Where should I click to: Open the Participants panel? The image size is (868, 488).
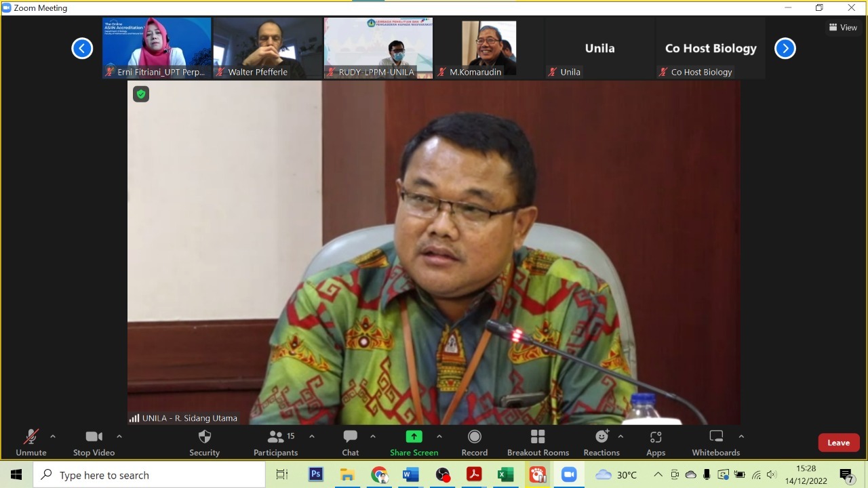[275, 443]
